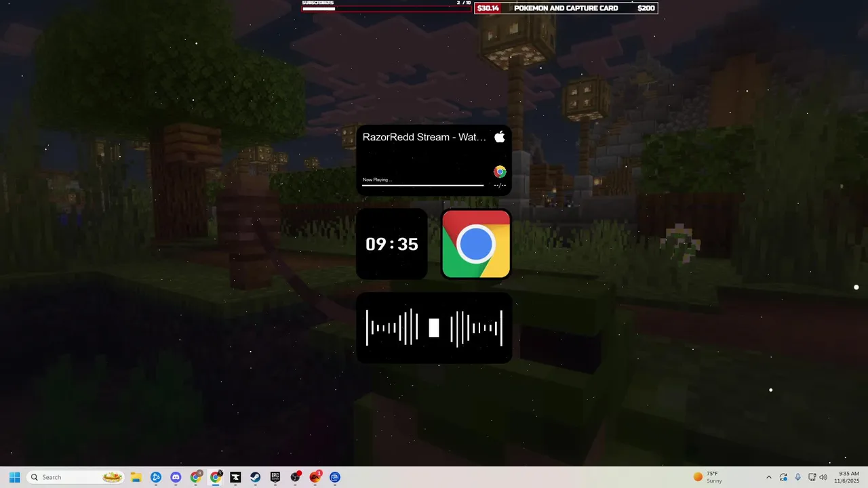
Task: Click the $200 goal target amount
Action: pos(646,8)
